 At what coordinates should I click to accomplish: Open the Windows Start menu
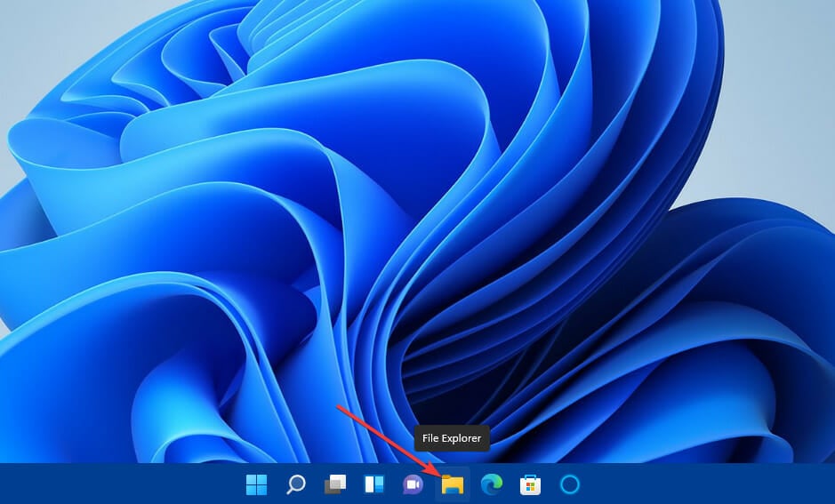[257, 484]
